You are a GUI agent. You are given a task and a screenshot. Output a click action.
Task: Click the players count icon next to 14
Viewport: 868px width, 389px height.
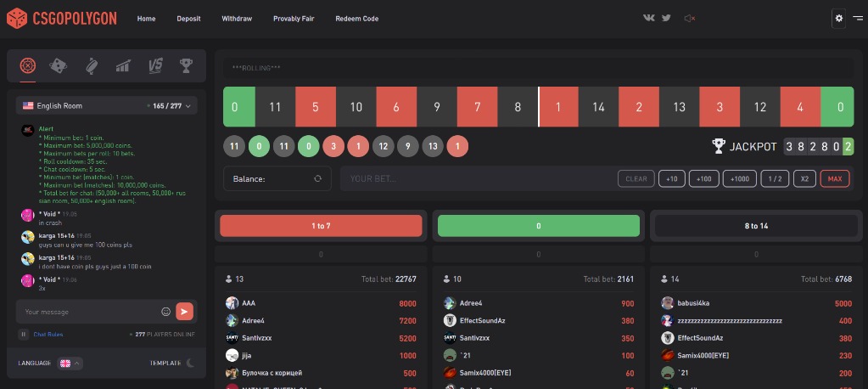coord(664,279)
